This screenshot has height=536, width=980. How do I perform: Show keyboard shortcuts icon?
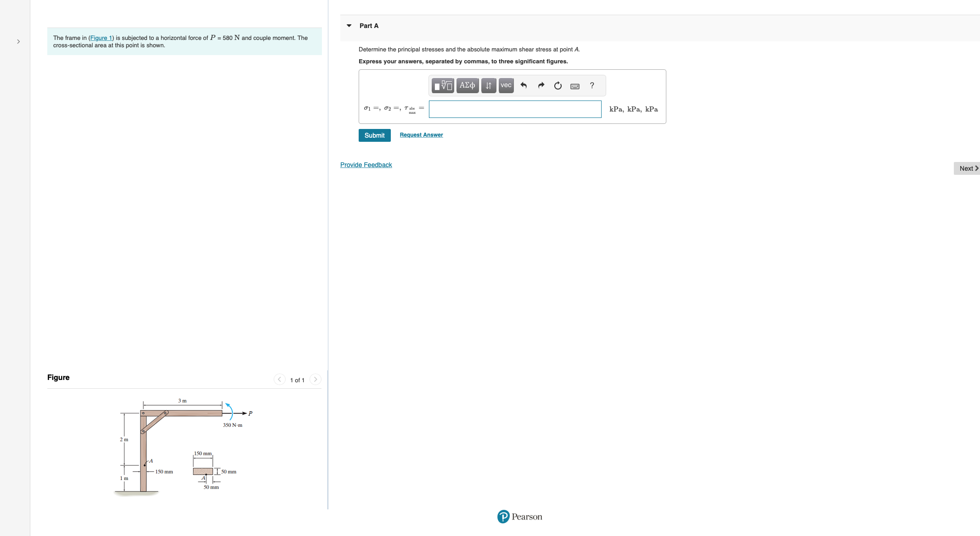click(x=574, y=86)
